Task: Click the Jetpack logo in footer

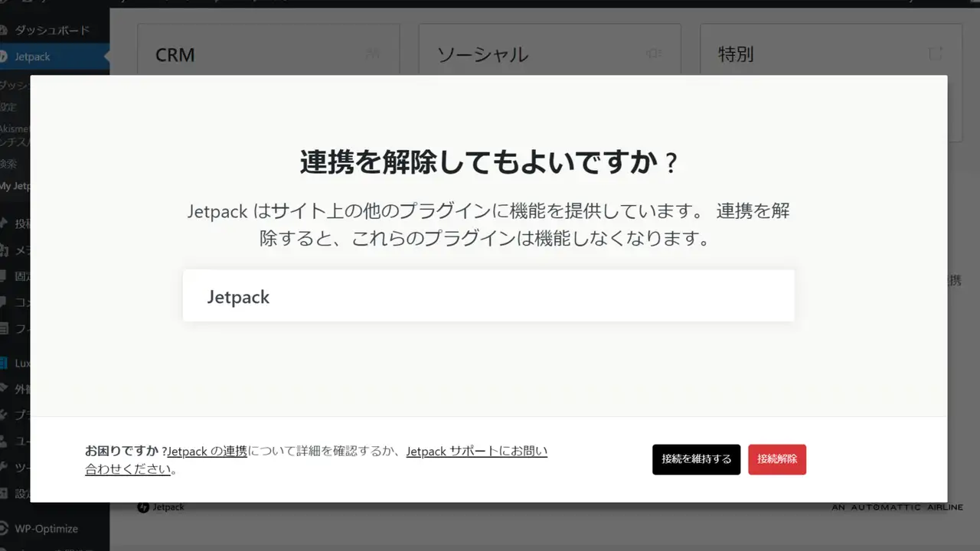Action: (x=161, y=507)
